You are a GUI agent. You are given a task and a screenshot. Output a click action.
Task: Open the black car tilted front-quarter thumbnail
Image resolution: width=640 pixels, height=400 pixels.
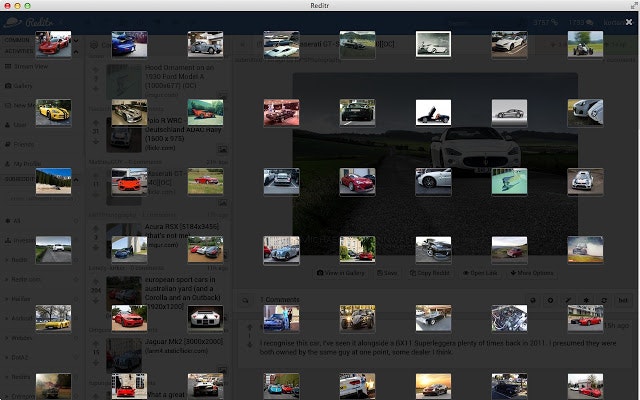433,249
